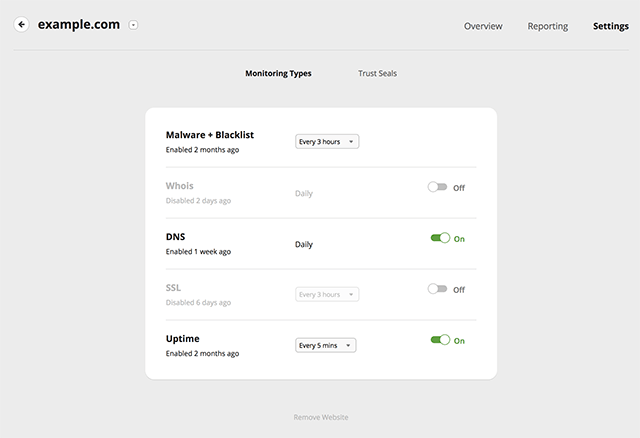
Task: Click the Remove Website link
Action: (x=321, y=417)
